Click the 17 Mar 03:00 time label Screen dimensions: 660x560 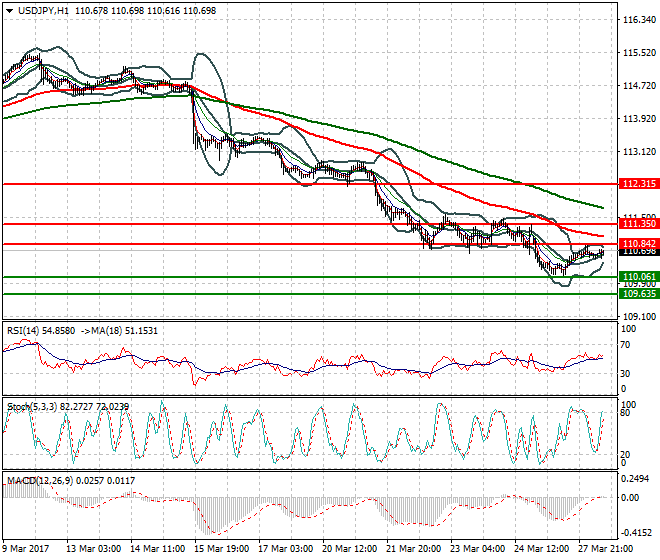tap(285, 549)
